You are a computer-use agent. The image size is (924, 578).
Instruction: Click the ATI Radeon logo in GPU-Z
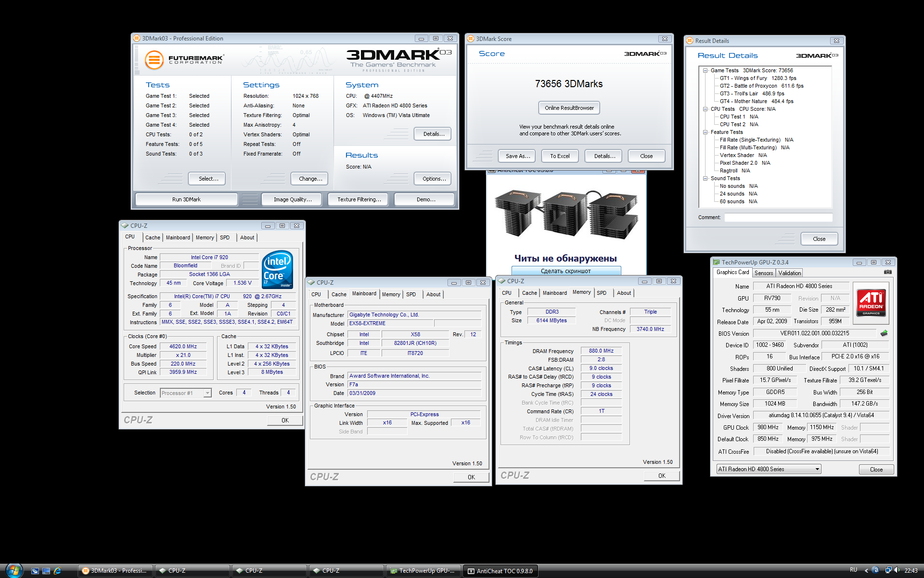(871, 303)
